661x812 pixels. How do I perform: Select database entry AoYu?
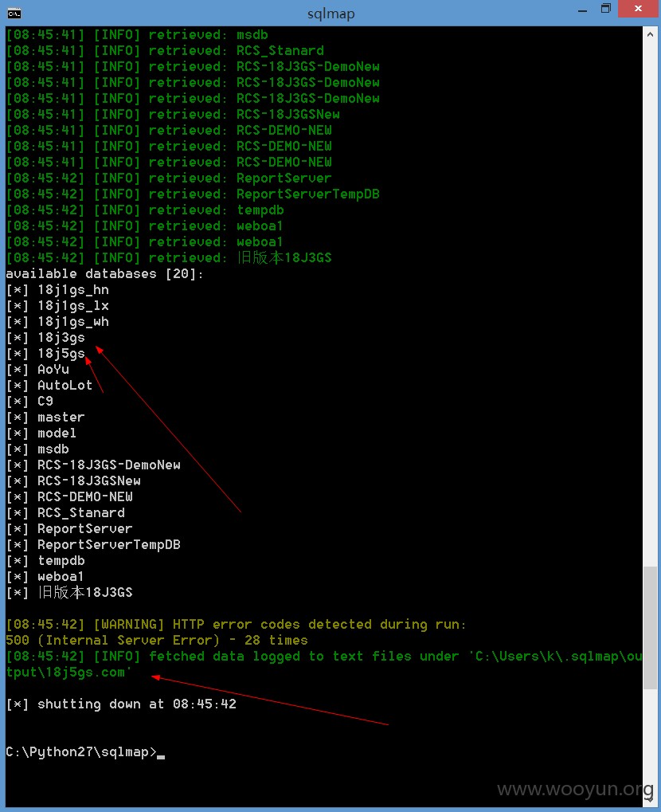53,370
